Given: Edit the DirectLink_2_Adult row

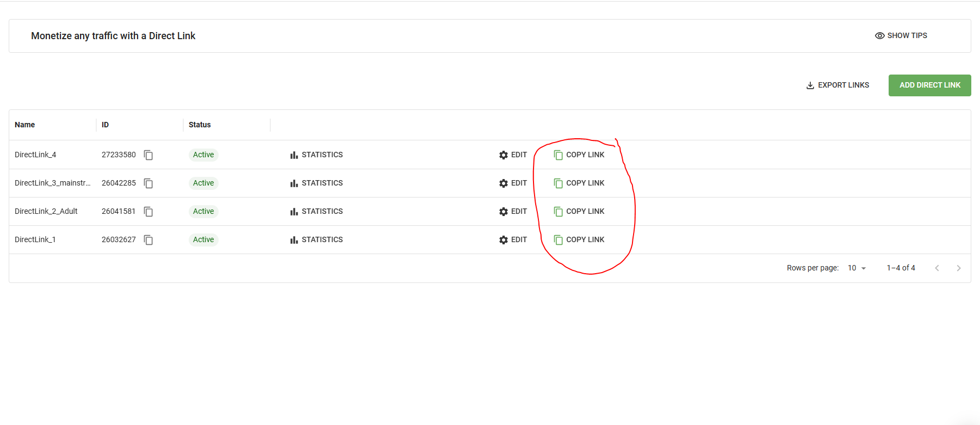Looking at the screenshot, I should click(513, 212).
